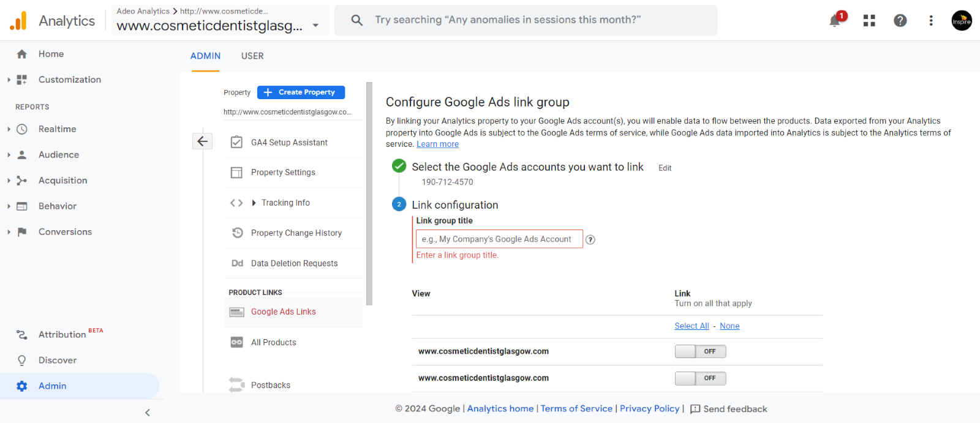
Task: Open the Terms of Service link
Action: (x=576, y=409)
